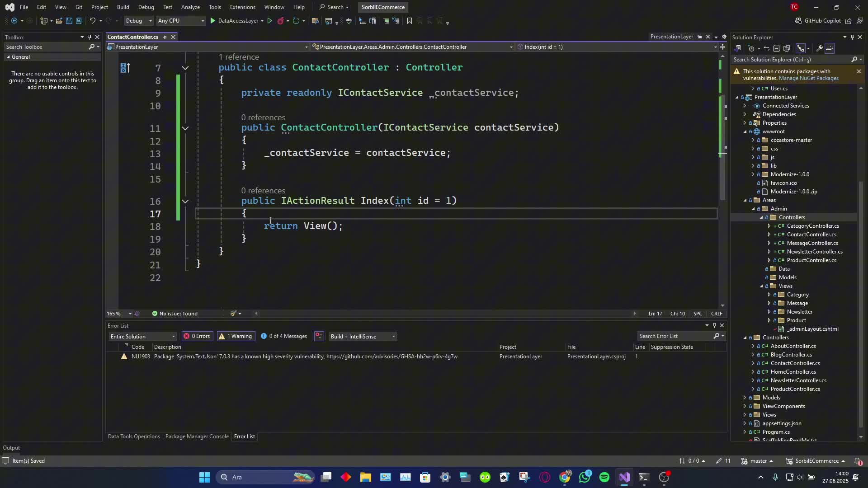This screenshot has width=868, height=488.
Task: Collapse the wwwroot folder node
Action: [745, 131]
